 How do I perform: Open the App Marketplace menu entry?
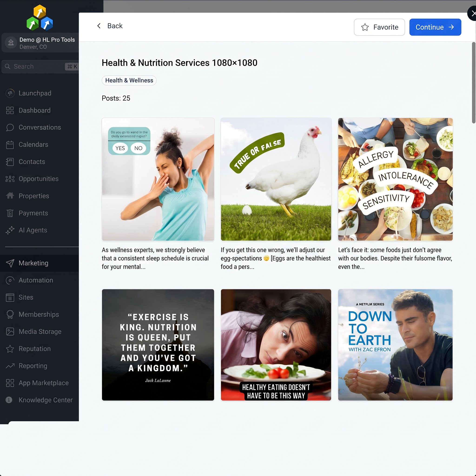point(40,383)
